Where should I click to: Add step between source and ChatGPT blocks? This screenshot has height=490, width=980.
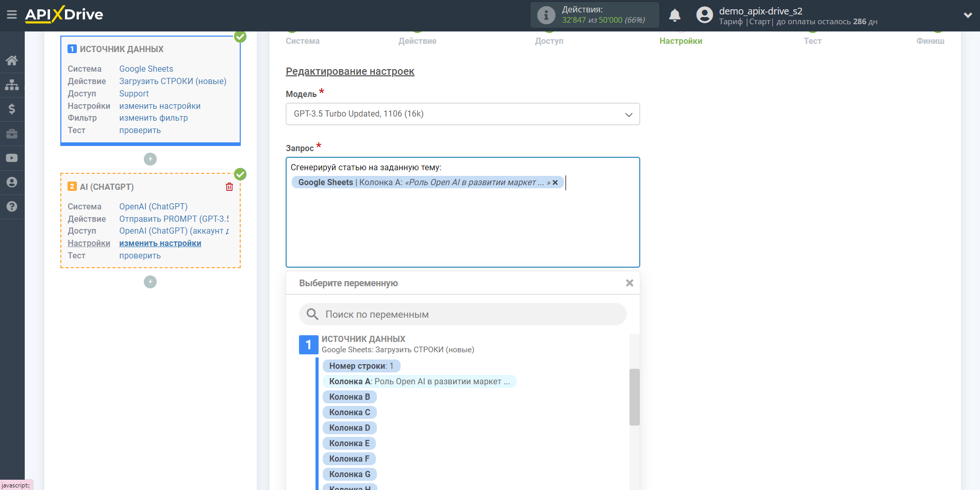150,159
